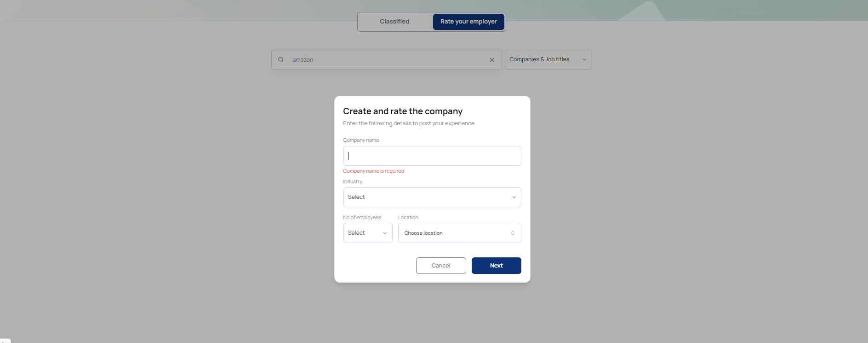Click the chevron arrow in the Industry field
The height and width of the screenshot is (343, 868).
[x=514, y=197]
